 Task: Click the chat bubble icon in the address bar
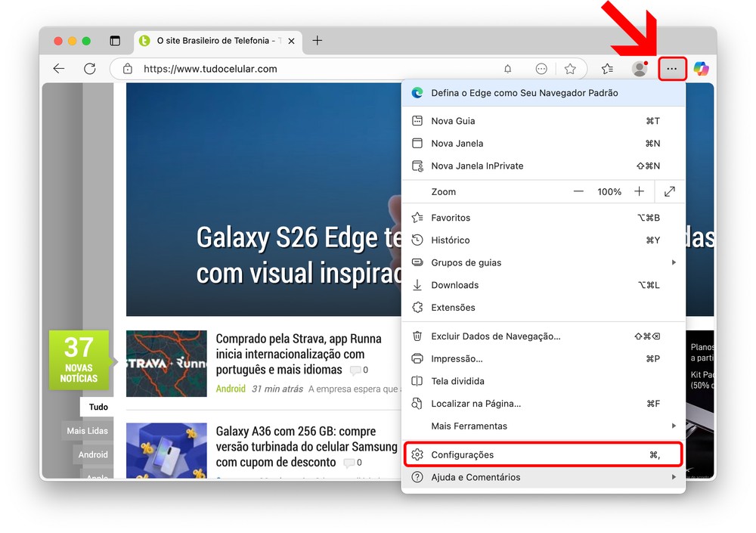pyautogui.click(x=541, y=69)
